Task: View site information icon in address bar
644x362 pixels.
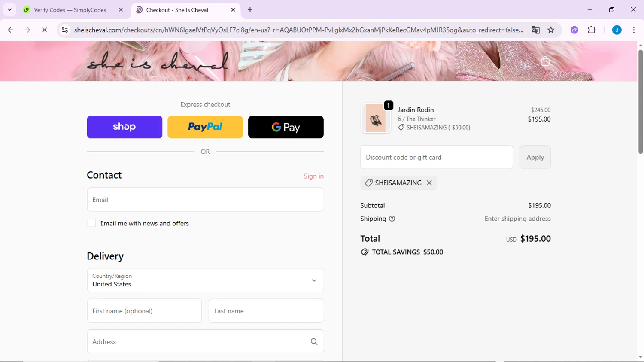Action: 65,30
